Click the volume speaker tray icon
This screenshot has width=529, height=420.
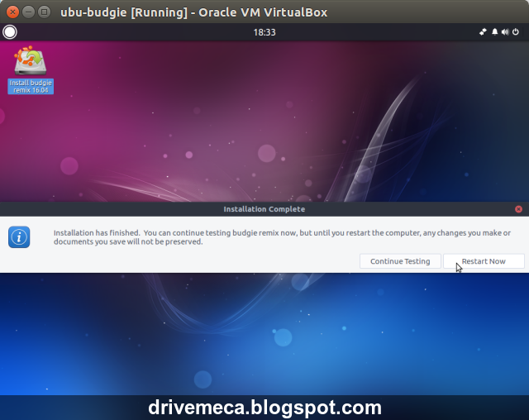tap(505, 32)
